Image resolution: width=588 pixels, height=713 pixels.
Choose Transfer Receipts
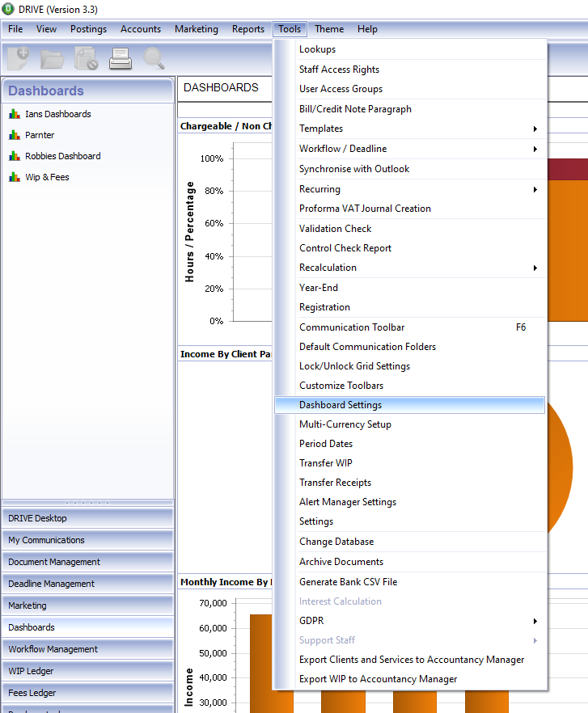pyautogui.click(x=409, y=483)
